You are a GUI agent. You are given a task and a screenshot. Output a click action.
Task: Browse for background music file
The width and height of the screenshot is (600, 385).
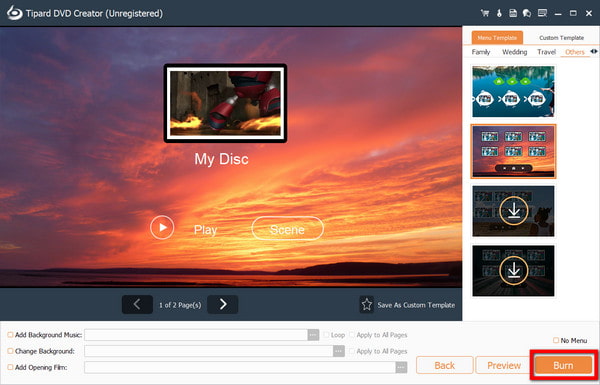tap(313, 335)
